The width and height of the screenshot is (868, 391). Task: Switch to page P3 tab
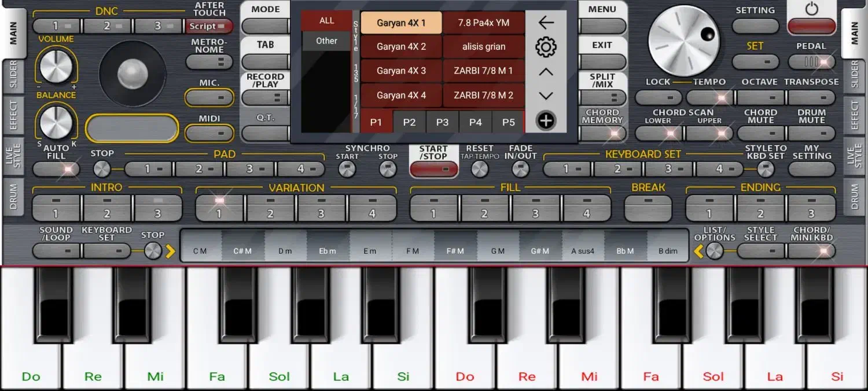click(442, 122)
